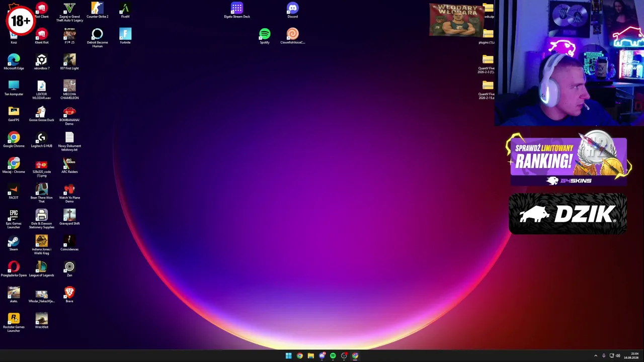The image size is (644, 362).
Task: Open the volume control in system tray
Action: click(x=618, y=356)
